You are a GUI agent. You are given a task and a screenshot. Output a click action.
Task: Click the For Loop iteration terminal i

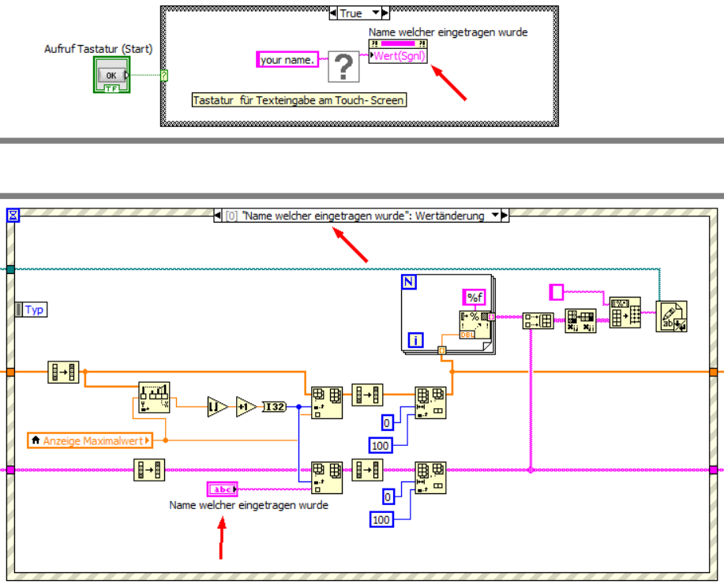click(415, 341)
